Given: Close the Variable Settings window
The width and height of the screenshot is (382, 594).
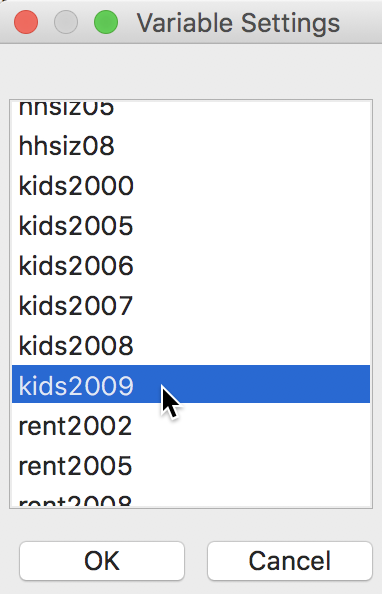Looking at the screenshot, I should coord(26,22).
